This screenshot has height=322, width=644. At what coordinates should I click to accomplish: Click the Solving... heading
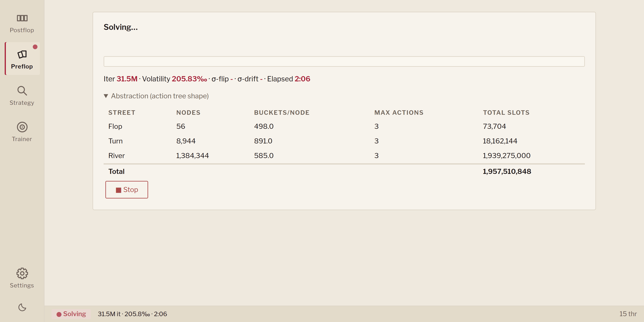[120, 27]
